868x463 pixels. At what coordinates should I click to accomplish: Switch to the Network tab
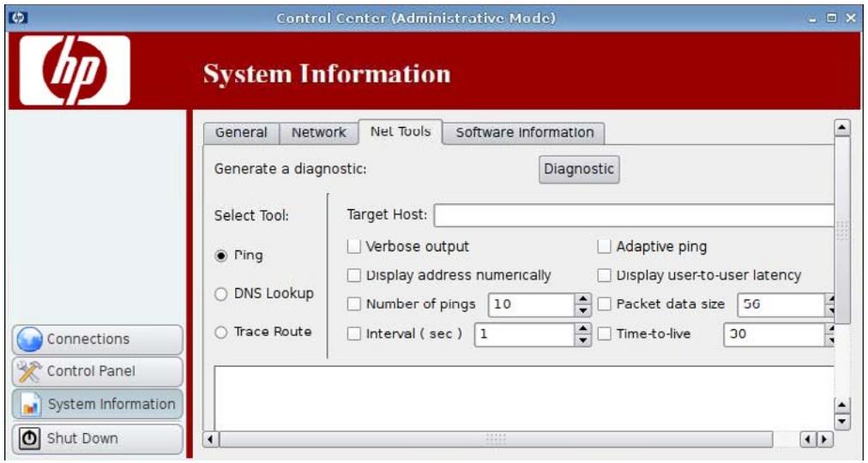click(318, 133)
